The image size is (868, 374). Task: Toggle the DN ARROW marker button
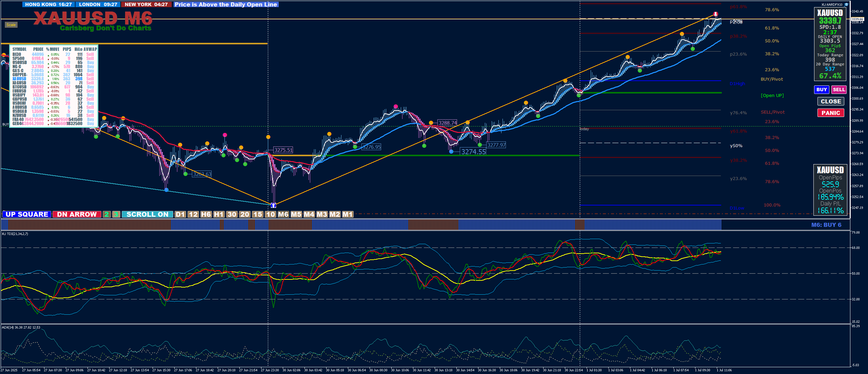[x=77, y=214]
